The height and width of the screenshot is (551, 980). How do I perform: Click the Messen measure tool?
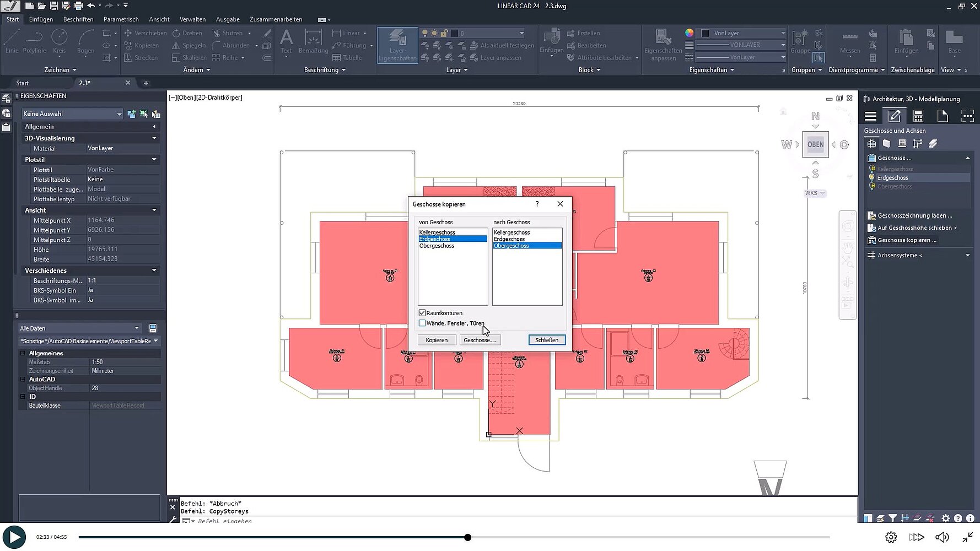click(x=850, y=41)
